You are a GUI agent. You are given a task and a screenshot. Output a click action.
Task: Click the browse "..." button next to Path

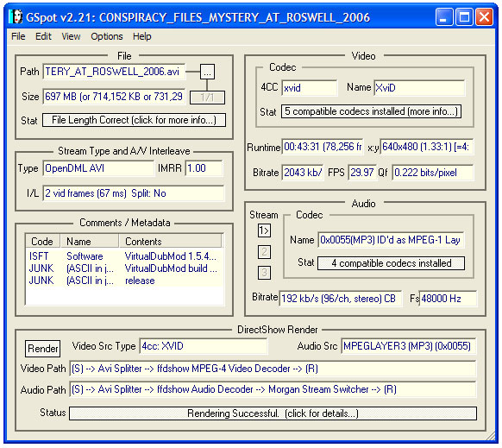click(207, 72)
